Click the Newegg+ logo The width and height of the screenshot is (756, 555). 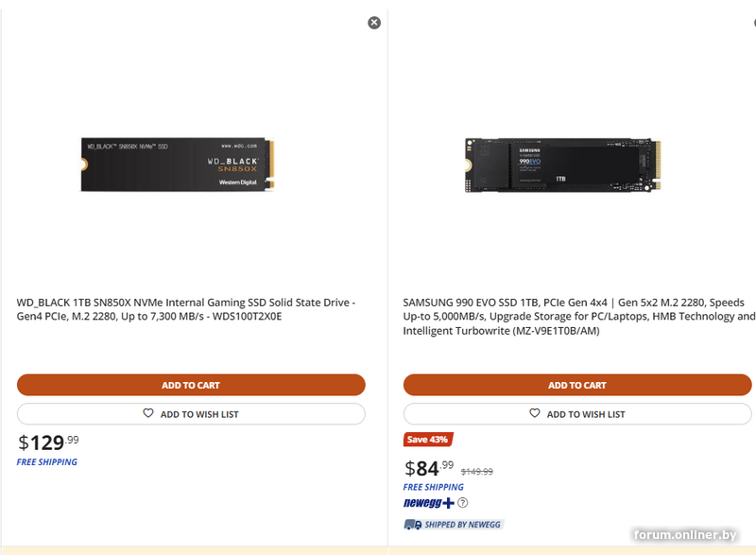click(429, 503)
